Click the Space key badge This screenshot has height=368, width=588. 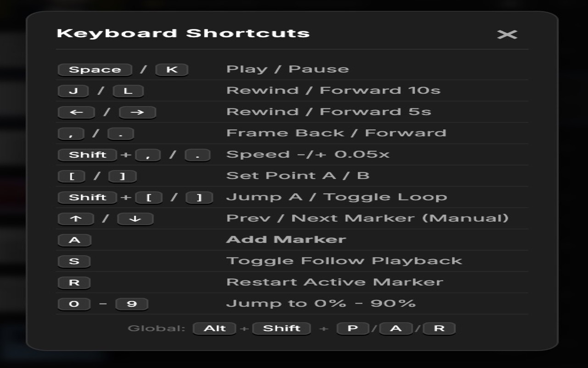point(94,69)
